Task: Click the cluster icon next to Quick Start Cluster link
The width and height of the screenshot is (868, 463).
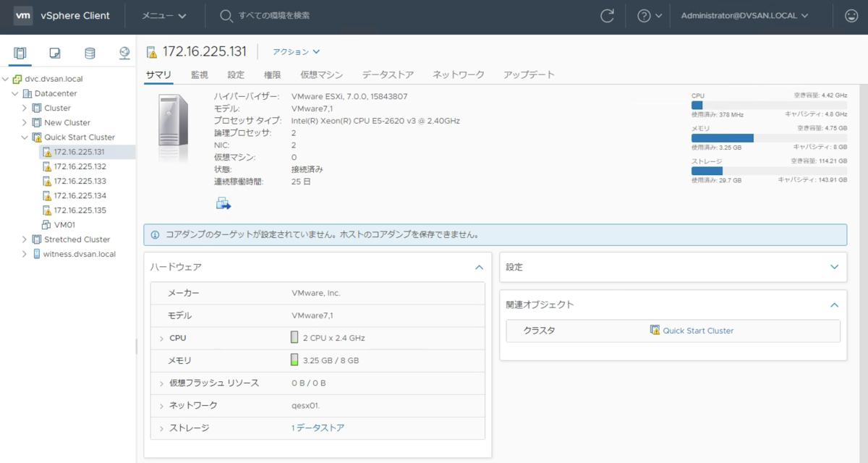Action: click(x=655, y=331)
